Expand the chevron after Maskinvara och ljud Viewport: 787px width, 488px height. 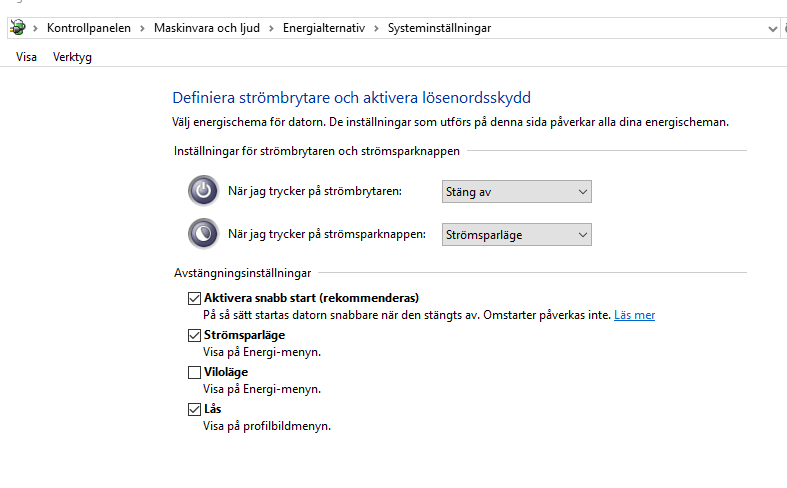point(272,28)
